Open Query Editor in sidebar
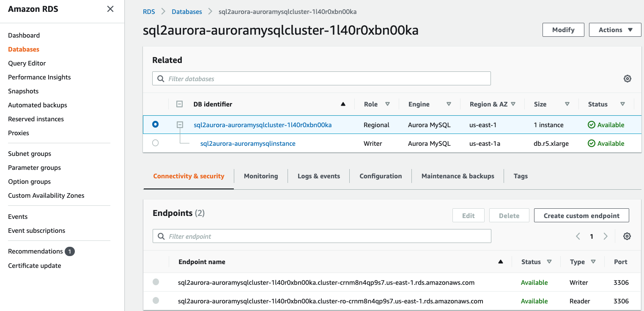 [27, 63]
